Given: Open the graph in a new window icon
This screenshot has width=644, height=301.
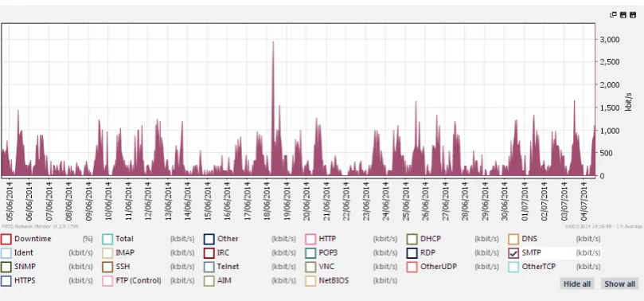Looking at the screenshot, I should (x=614, y=15).
